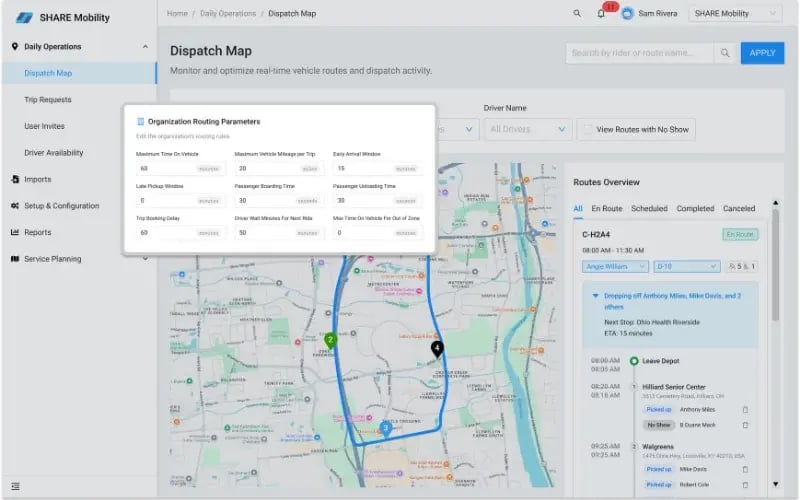Go to Home breadcrumb link
Viewport: 800px width, 500px height.
177,13
